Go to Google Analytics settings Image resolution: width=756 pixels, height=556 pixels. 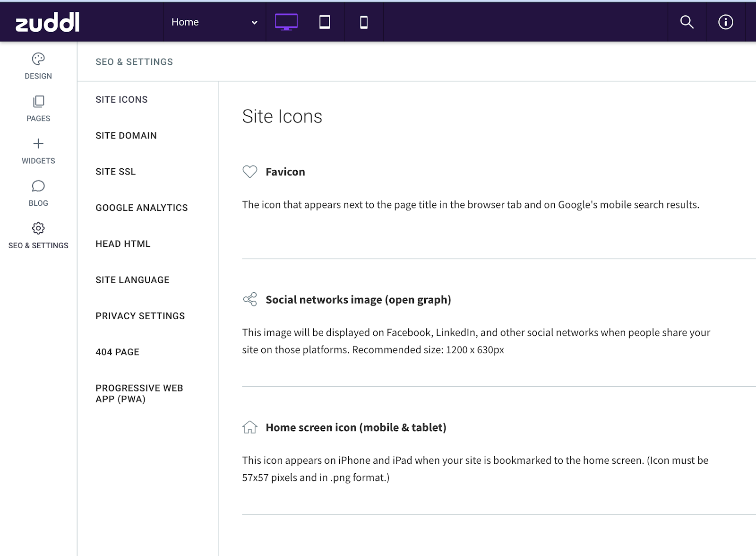142,208
